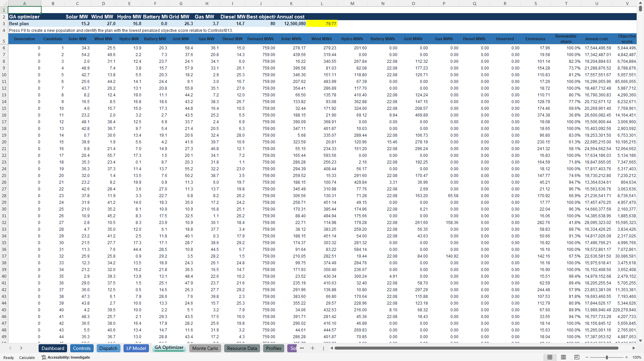
Task: Click the tab bar splitter dots handle
Action: pos(324,348)
